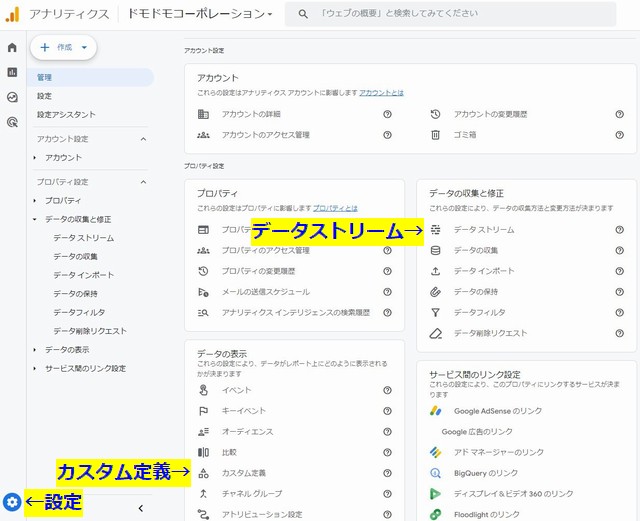This screenshot has width=640, height=521.
Task: Open the Advertising icon in left rail
Action: [x=12, y=122]
